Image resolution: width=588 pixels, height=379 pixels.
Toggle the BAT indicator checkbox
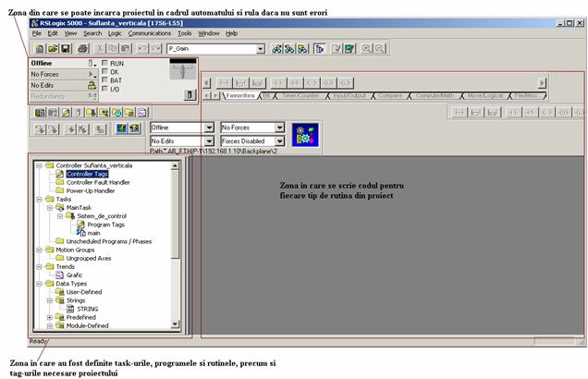(105, 79)
